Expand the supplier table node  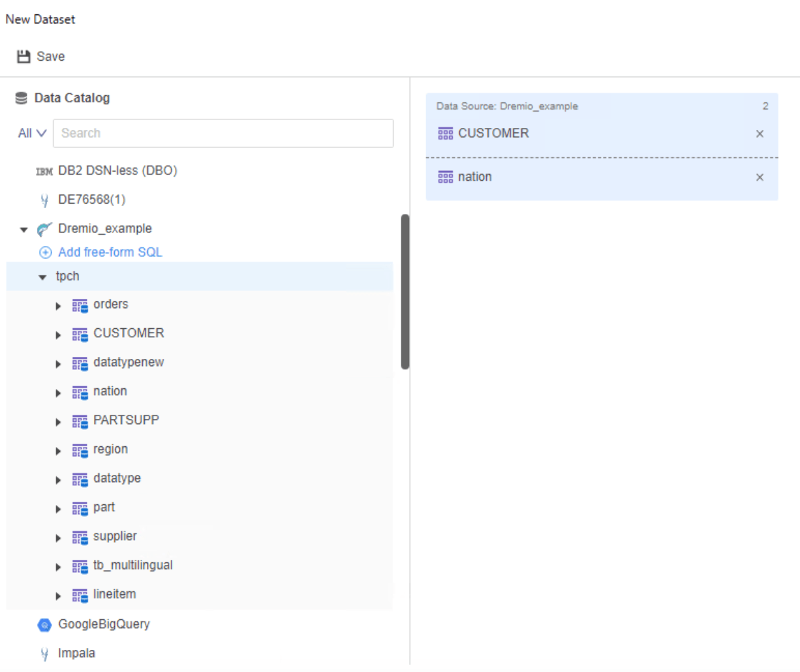pos(58,538)
